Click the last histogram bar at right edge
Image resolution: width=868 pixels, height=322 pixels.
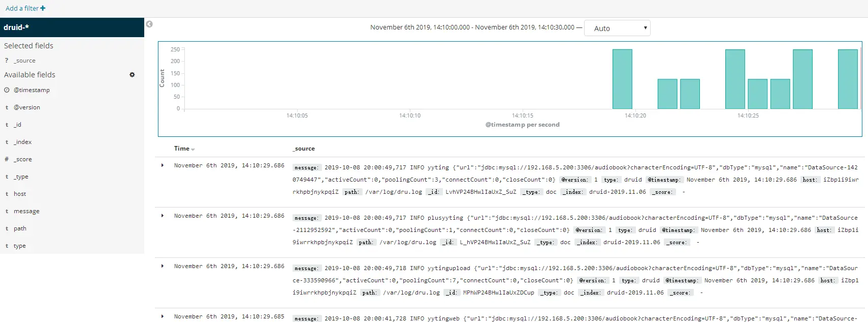[x=848, y=79]
